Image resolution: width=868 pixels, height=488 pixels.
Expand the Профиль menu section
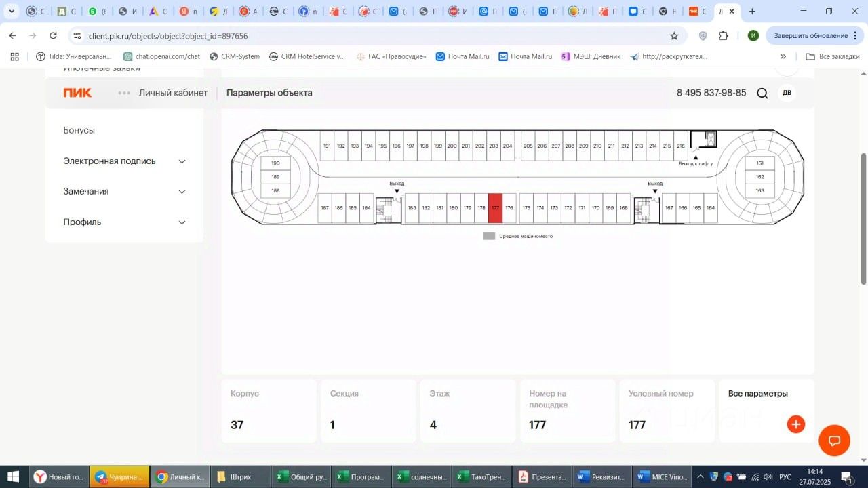tap(124, 222)
